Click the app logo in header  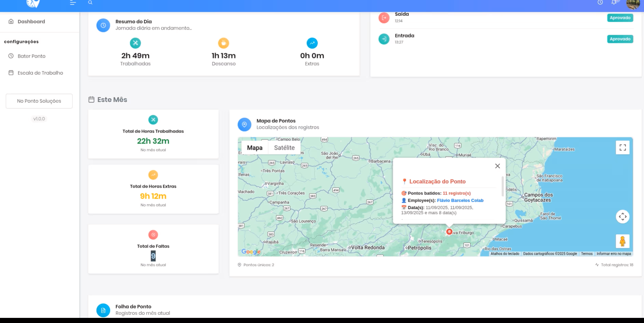coord(33,3)
